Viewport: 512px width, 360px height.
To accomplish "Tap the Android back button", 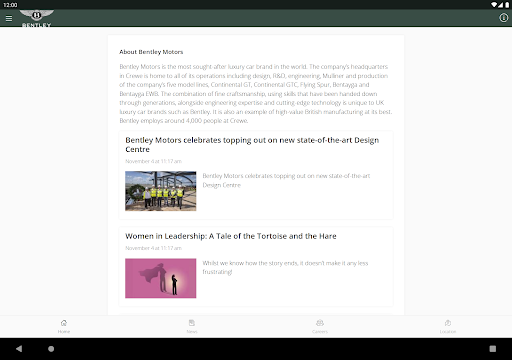I will point(19,349).
